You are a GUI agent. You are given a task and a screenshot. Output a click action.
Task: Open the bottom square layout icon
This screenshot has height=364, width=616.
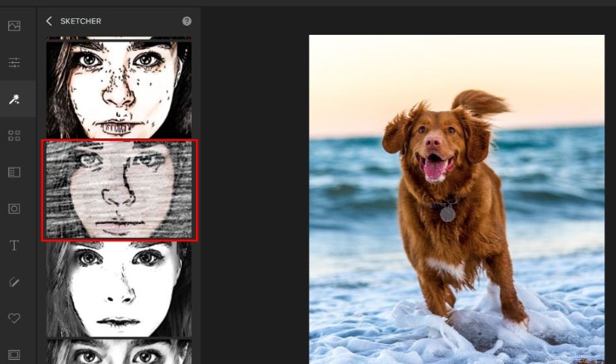point(14,355)
